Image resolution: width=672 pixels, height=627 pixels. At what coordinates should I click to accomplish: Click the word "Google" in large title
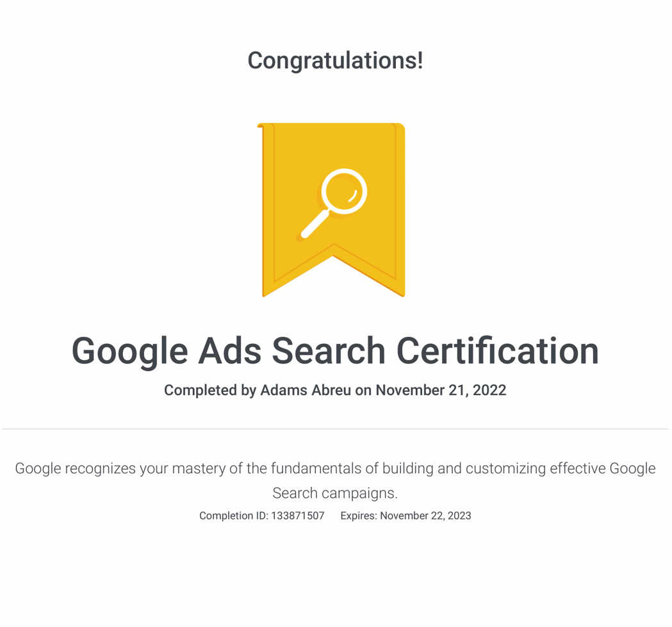(x=129, y=350)
